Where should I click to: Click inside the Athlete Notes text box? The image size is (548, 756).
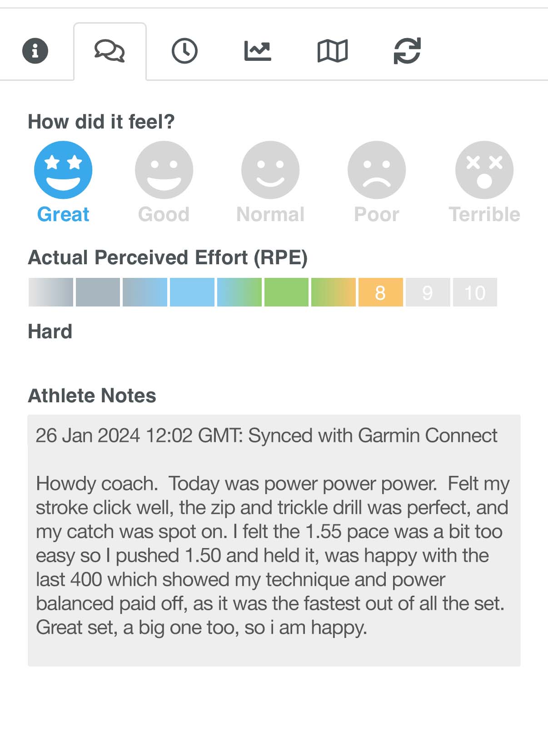[x=274, y=540]
